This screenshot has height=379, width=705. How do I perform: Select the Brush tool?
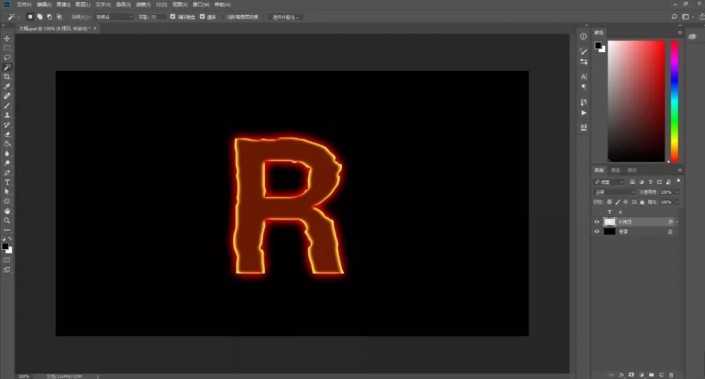(7, 106)
